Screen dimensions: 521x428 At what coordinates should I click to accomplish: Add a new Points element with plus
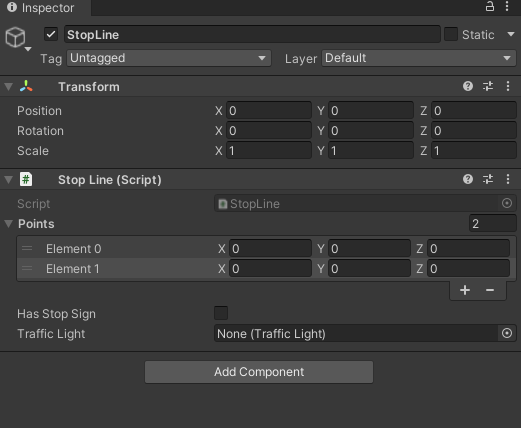tap(465, 290)
